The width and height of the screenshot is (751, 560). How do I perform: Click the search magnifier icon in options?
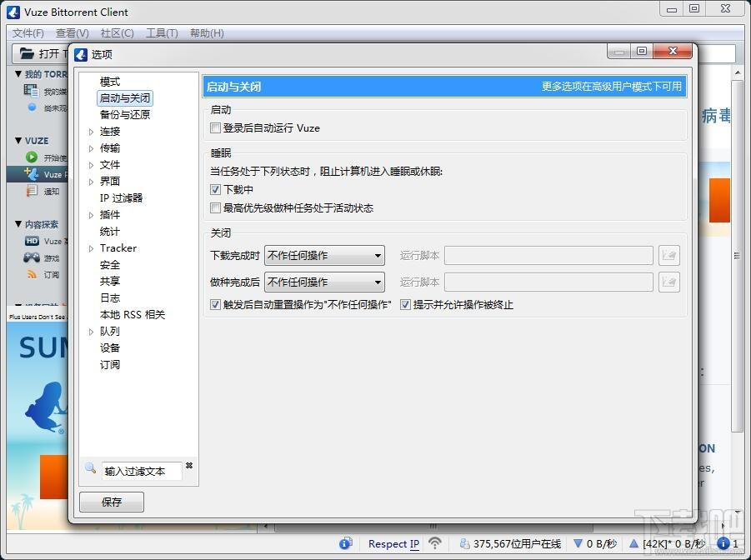tap(90, 468)
